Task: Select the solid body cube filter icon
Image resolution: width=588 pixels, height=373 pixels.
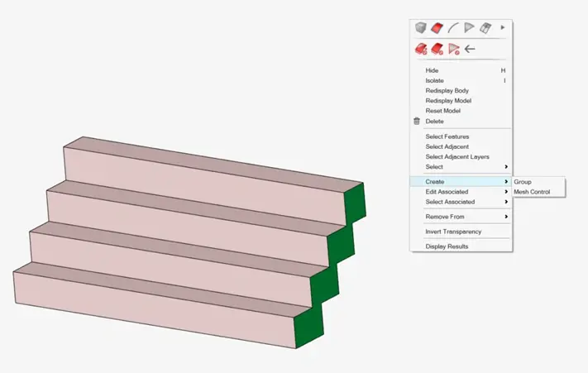Action: click(x=421, y=28)
